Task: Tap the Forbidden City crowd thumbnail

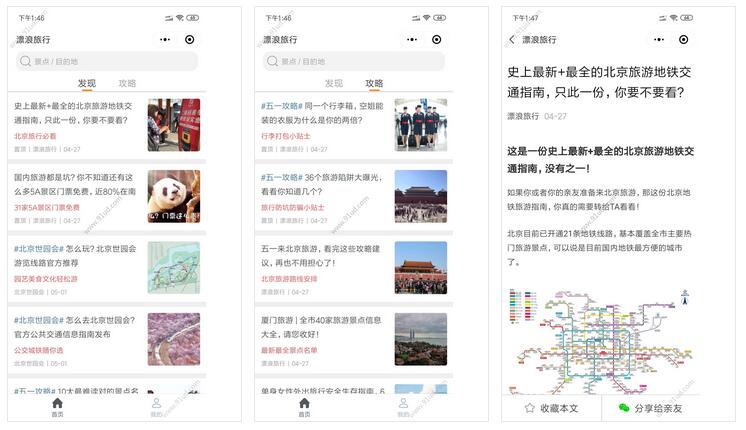Action: pyautogui.click(x=421, y=196)
